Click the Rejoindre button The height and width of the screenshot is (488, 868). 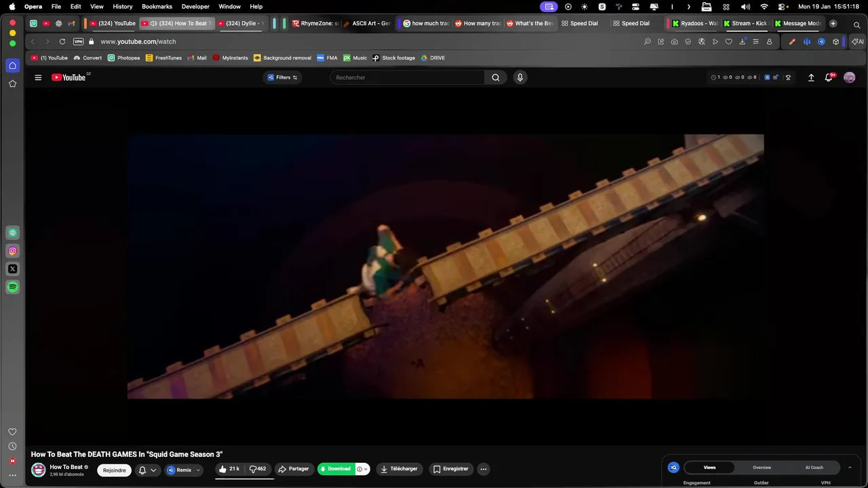[x=114, y=470]
